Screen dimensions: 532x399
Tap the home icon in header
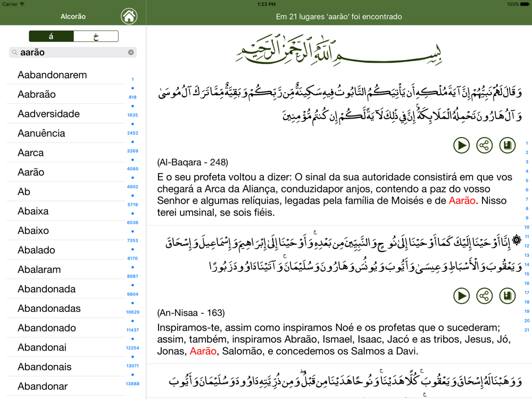point(129,16)
